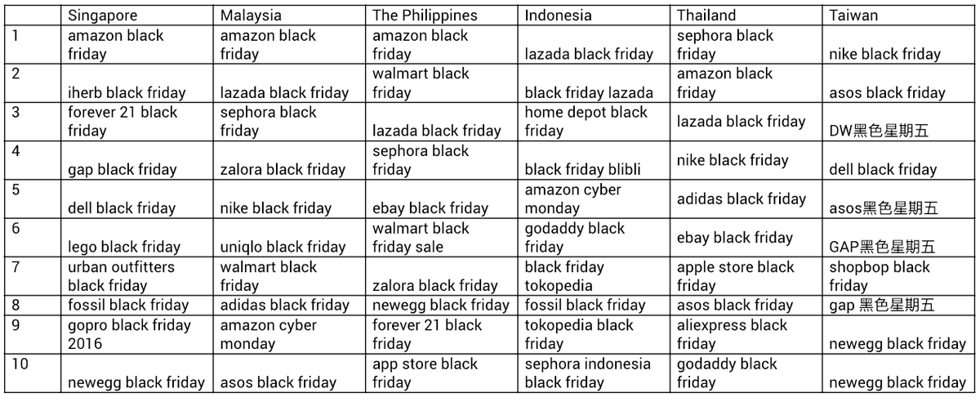Click row number 1 cell

tap(34, 45)
